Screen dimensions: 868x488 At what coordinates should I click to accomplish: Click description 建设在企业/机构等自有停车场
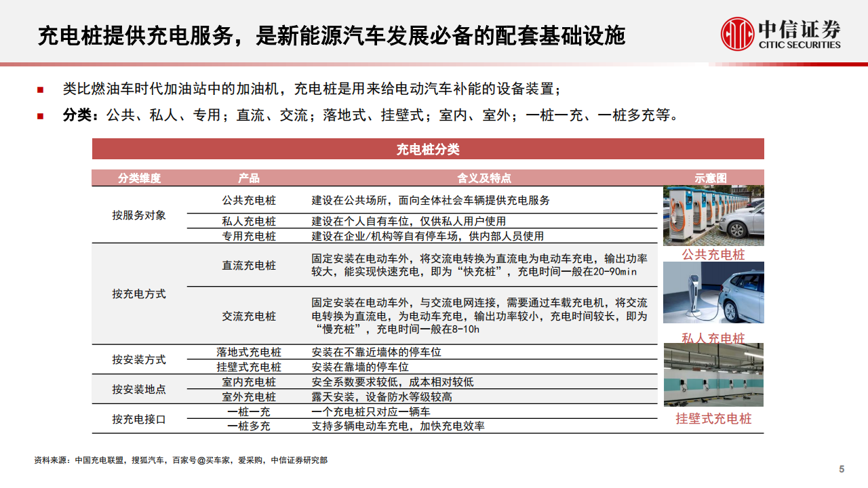pos(428,237)
